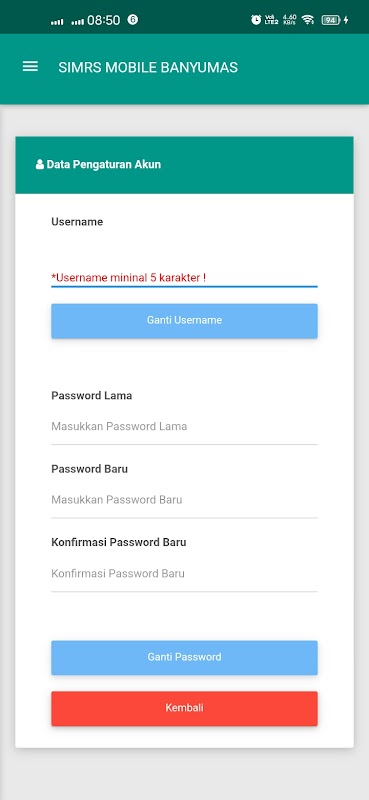This screenshot has width=369, height=800.
Task: Open the hamburger navigation menu
Action: click(30, 67)
